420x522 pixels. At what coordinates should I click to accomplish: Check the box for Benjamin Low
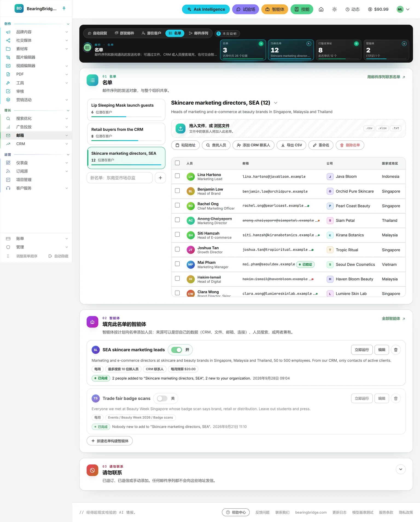point(177,190)
